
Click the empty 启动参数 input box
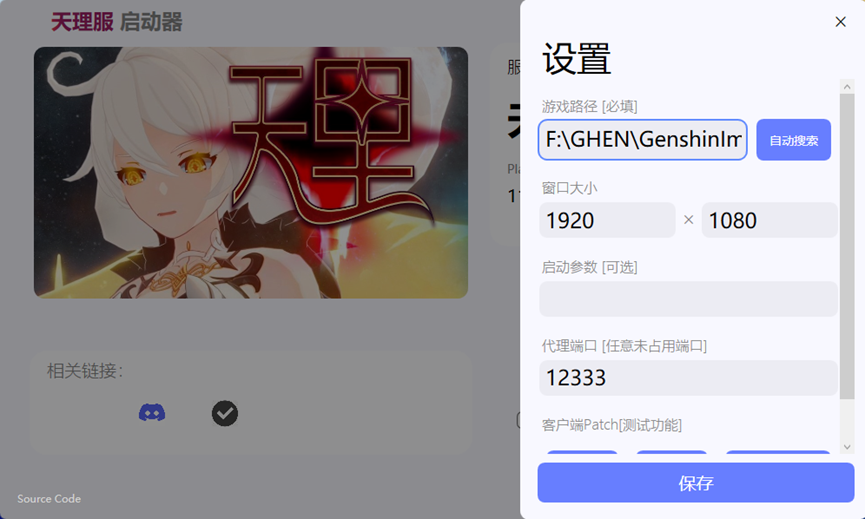click(x=688, y=299)
